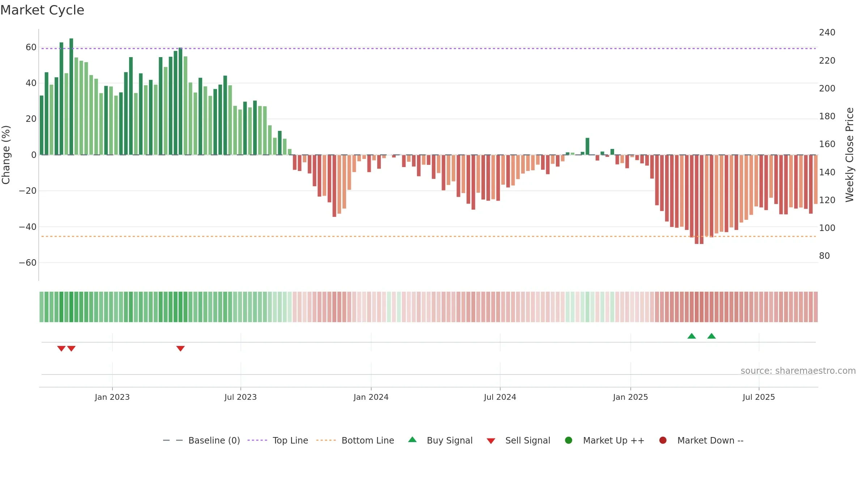The width and height of the screenshot is (868, 488).
Task: Click the Weekly Close Price axis title
Action: pos(850,155)
